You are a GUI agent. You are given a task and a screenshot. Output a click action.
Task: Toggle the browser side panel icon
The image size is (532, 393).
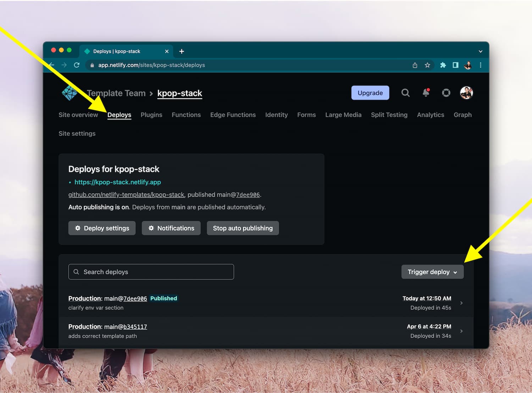[455, 65]
